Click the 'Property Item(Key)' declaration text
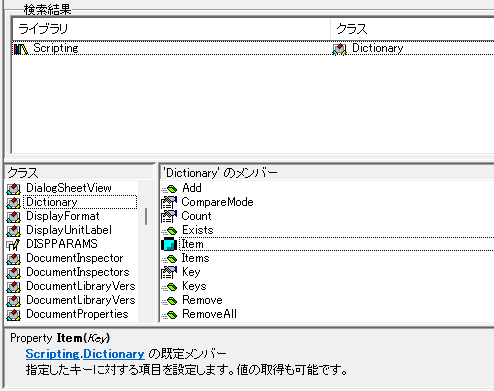 pyautogui.click(x=60, y=338)
